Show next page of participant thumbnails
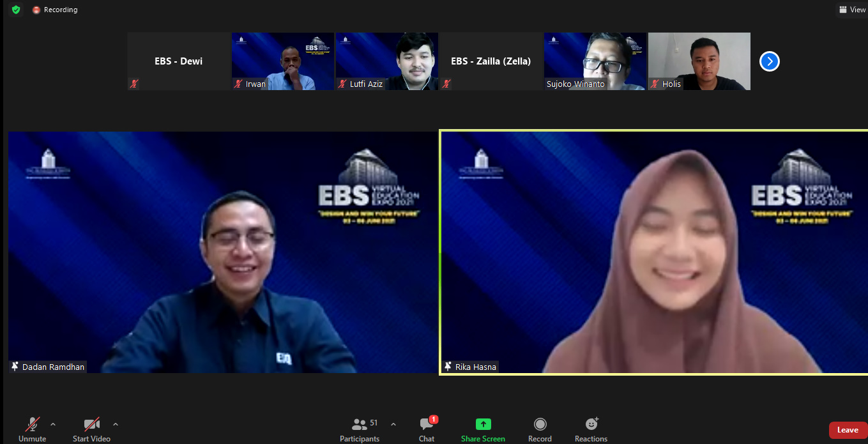 click(769, 61)
